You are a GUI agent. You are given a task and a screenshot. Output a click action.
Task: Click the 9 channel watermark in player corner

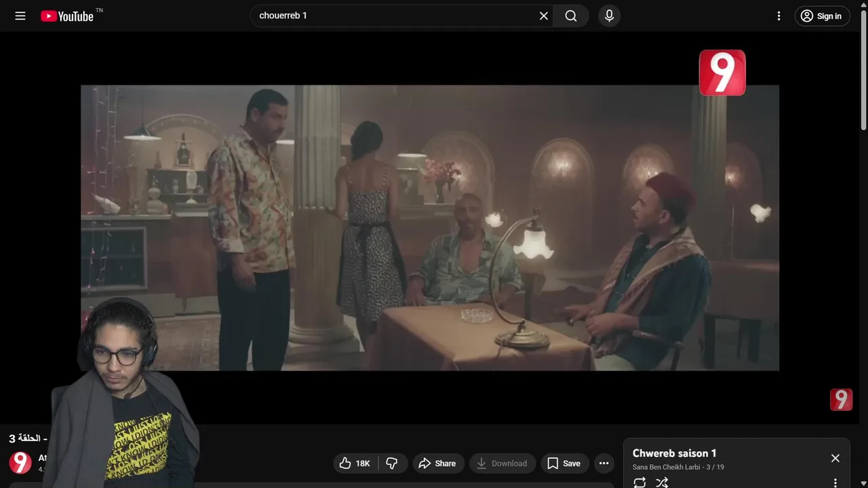(x=841, y=399)
